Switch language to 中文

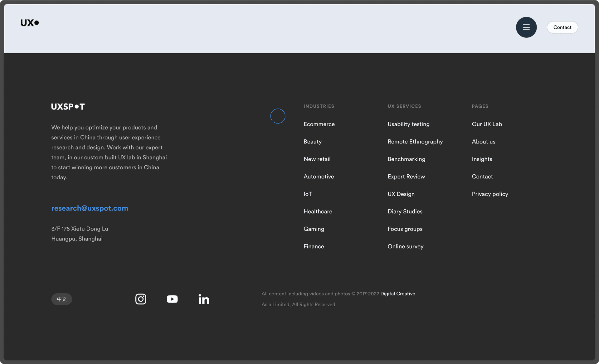[61, 299]
